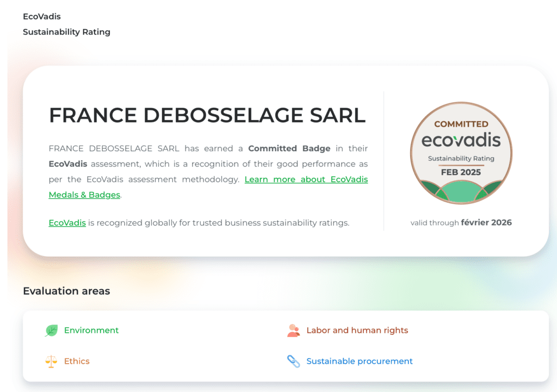Click the Sustainable procurement chain icon

[293, 362]
